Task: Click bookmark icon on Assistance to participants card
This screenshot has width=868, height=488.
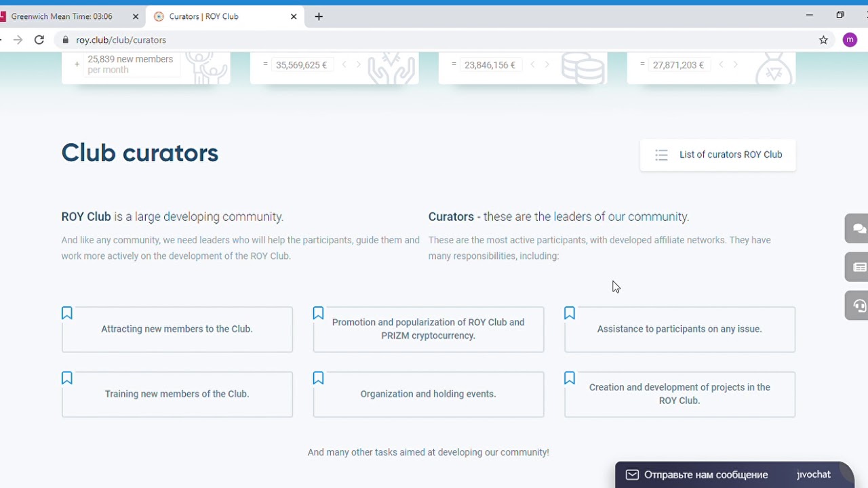Action: tap(570, 313)
